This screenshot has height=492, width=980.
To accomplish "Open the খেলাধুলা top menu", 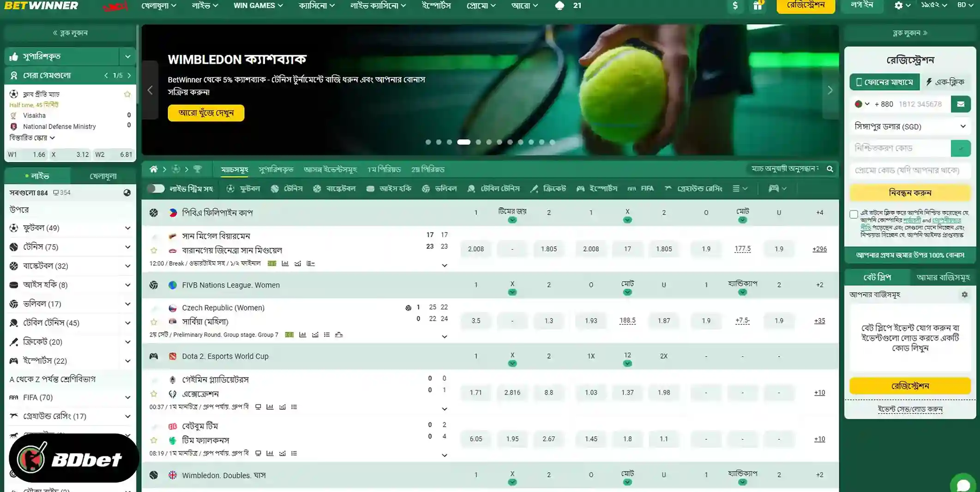I will pyautogui.click(x=158, y=6).
